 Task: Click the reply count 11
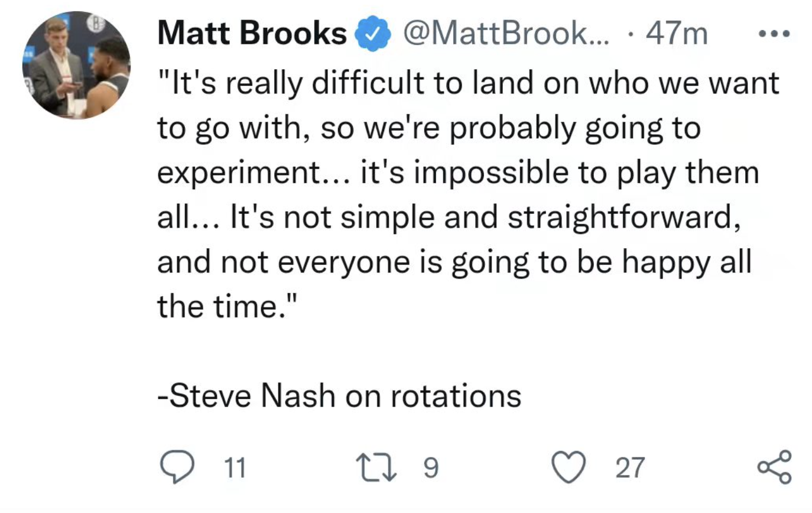pyautogui.click(x=236, y=469)
